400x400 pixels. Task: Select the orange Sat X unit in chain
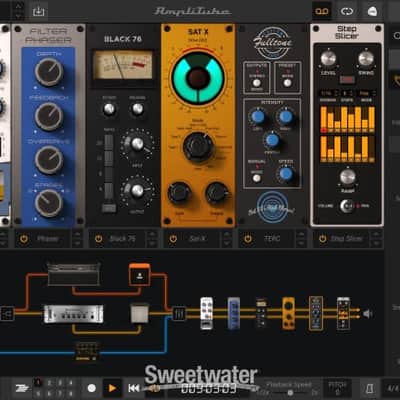(288, 313)
